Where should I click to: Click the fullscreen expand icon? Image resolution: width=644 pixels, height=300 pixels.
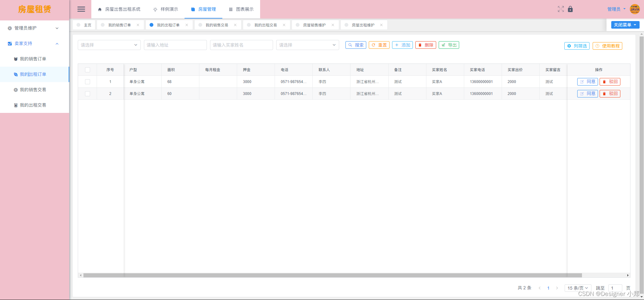coord(561,9)
